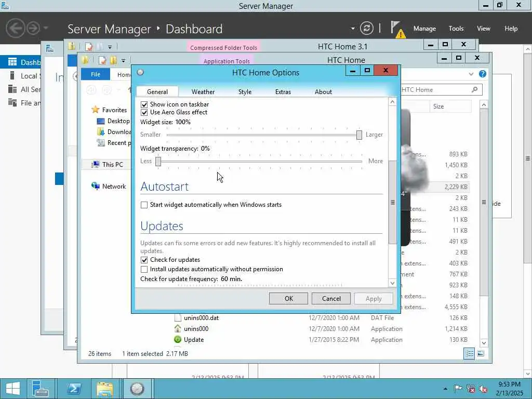Click options dialog scroll down arrow
The width and height of the screenshot is (532, 399).
393,283
